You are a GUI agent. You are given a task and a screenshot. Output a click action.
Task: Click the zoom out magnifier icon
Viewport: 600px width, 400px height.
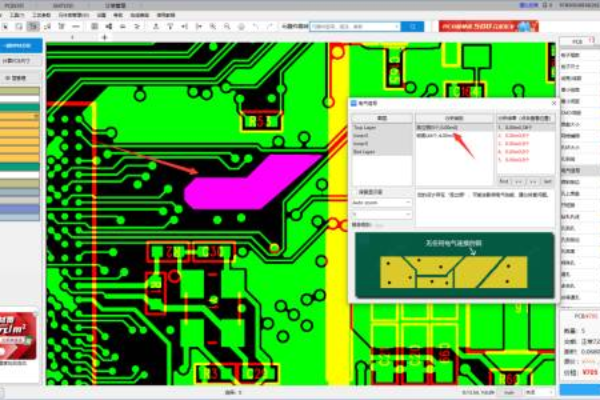[x=227, y=27]
